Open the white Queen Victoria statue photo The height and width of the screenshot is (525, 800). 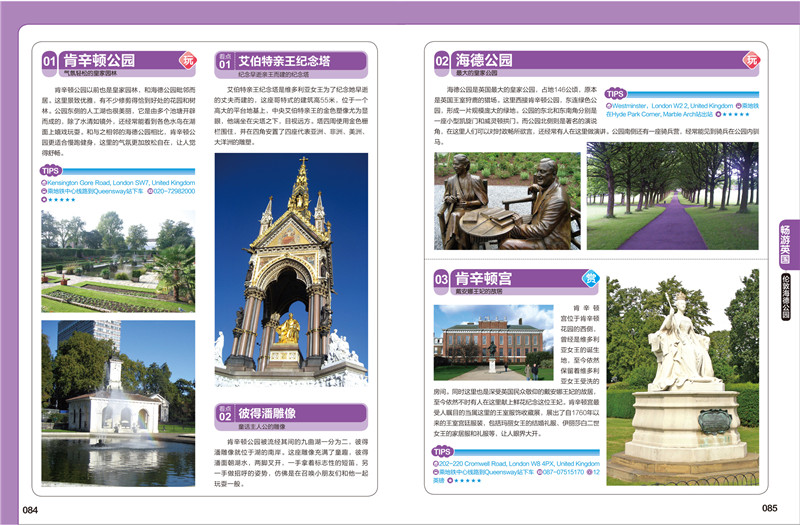(683, 378)
